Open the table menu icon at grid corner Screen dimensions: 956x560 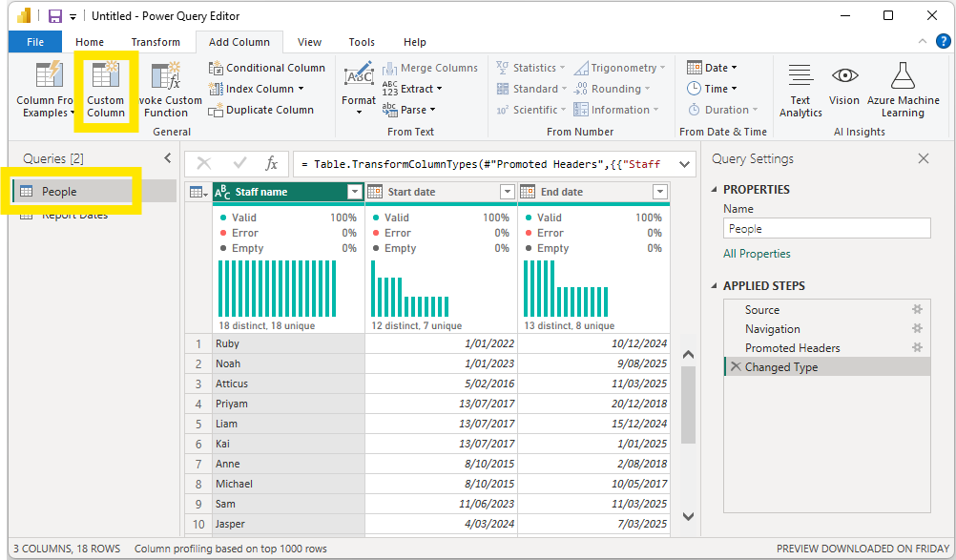click(198, 192)
